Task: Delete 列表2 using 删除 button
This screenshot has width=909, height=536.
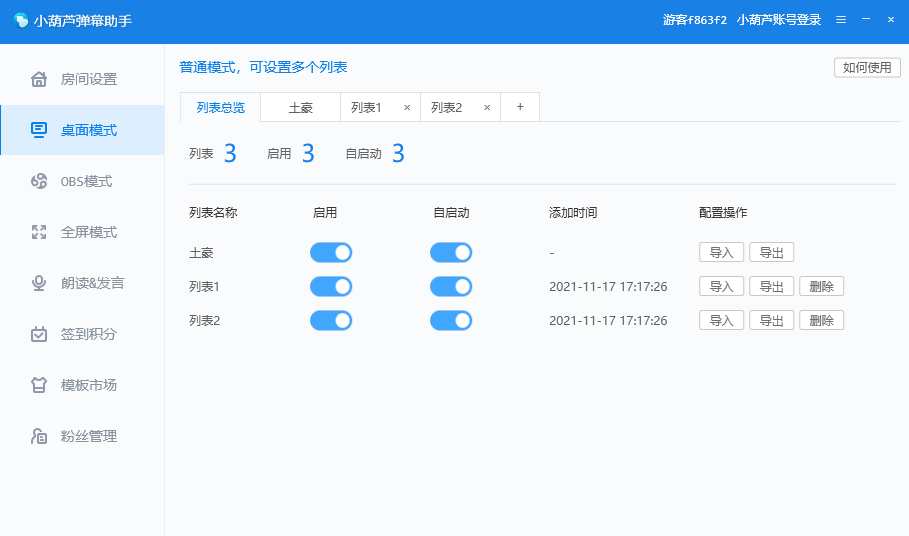Action: point(821,321)
